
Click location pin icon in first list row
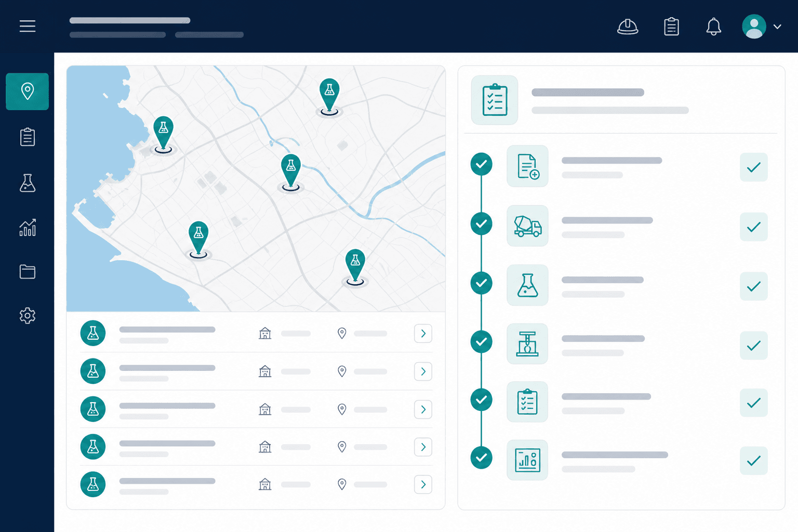342,333
